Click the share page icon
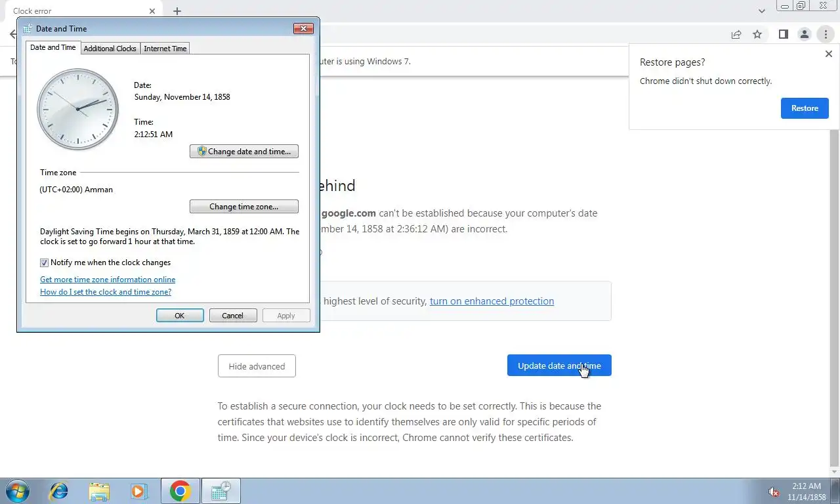The image size is (840, 504). click(x=736, y=34)
